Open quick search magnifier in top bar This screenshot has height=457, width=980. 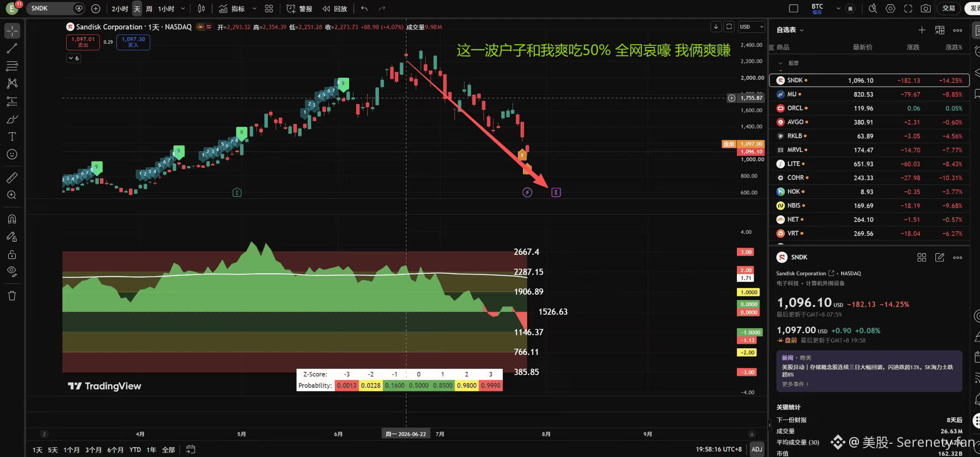[873, 8]
